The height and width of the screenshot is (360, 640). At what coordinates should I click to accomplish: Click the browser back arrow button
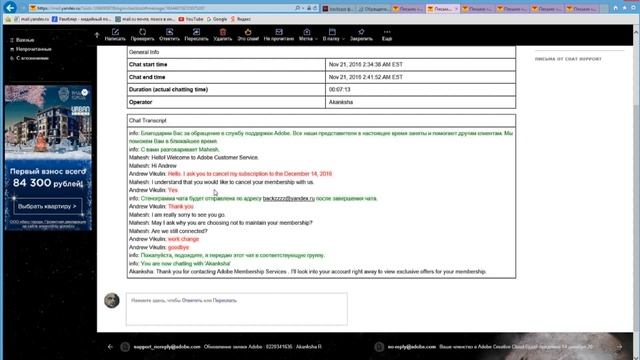tap(10, 7)
